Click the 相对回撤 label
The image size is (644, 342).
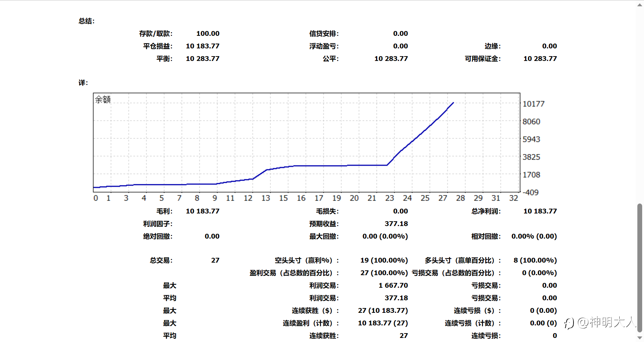click(x=486, y=236)
